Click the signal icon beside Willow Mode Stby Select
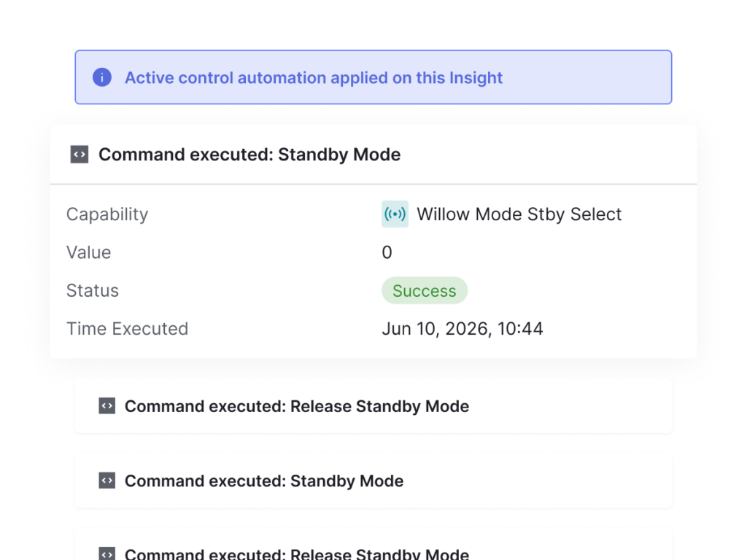 [x=395, y=214]
